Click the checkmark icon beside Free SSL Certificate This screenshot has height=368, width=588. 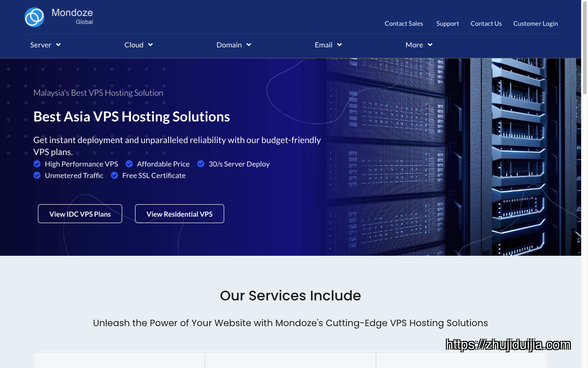pyautogui.click(x=114, y=175)
